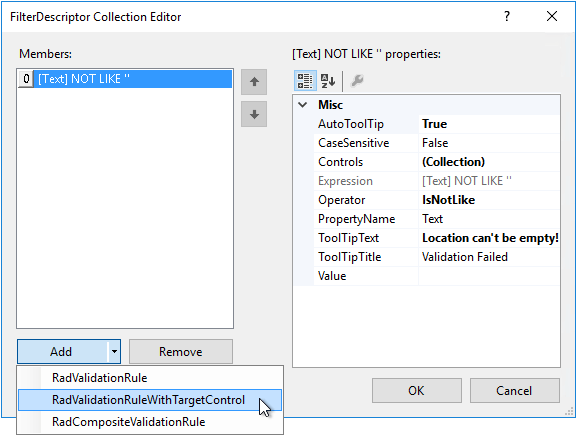Image resolution: width=577 pixels, height=436 pixels.
Task: Click the Add button
Action: coord(62,351)
